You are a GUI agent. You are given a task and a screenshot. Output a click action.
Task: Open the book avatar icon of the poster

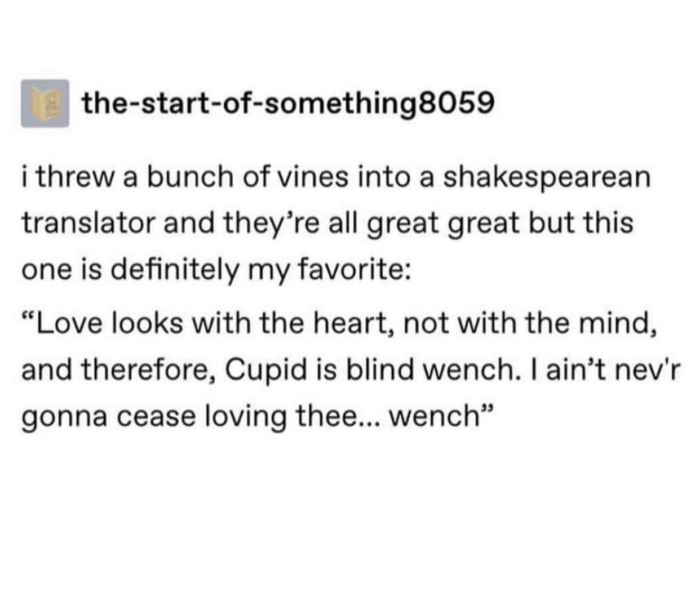coord(45,103)
